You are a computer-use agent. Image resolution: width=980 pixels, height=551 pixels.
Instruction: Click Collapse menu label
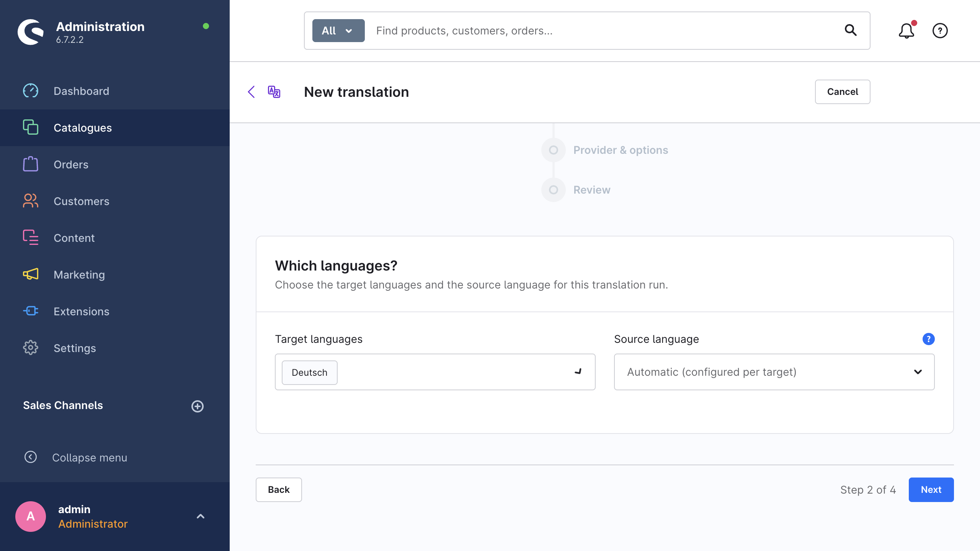90,458
